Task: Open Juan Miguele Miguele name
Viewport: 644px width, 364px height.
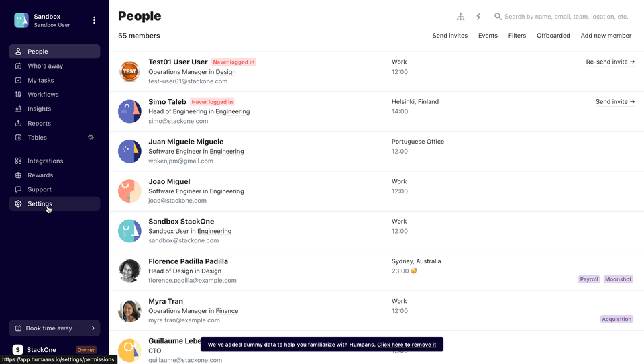Action: 186,142
